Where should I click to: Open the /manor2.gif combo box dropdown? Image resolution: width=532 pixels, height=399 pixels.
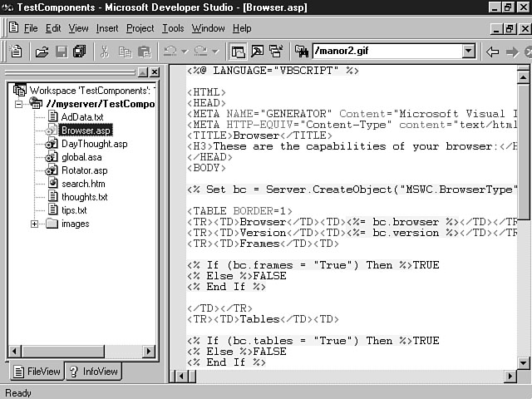pyautogui.click(x=468, y=52)
